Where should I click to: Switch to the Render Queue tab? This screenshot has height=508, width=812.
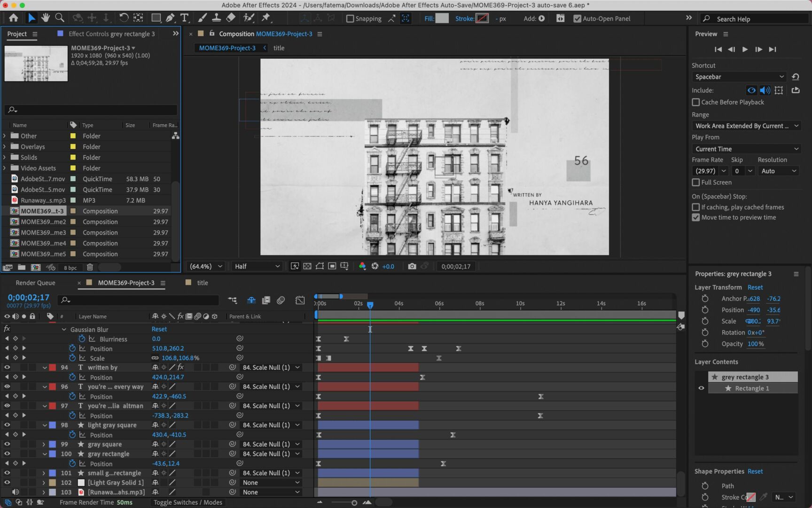pyautogui.click(x=35, y=283)
